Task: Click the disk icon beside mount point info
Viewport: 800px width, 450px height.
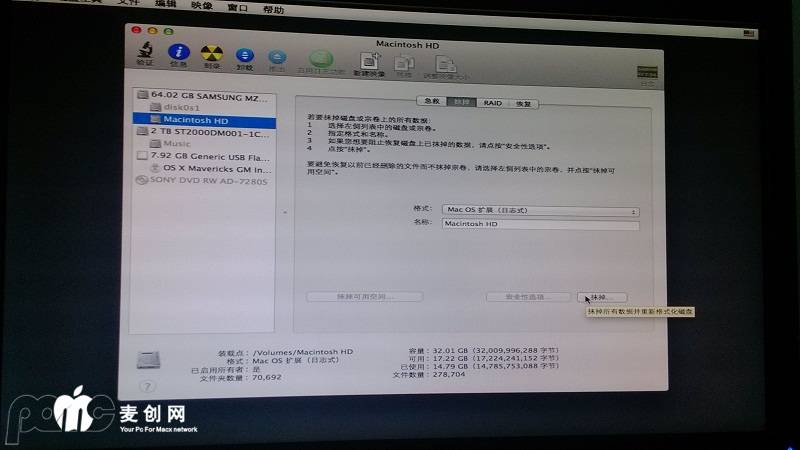Action: (147, 362)
